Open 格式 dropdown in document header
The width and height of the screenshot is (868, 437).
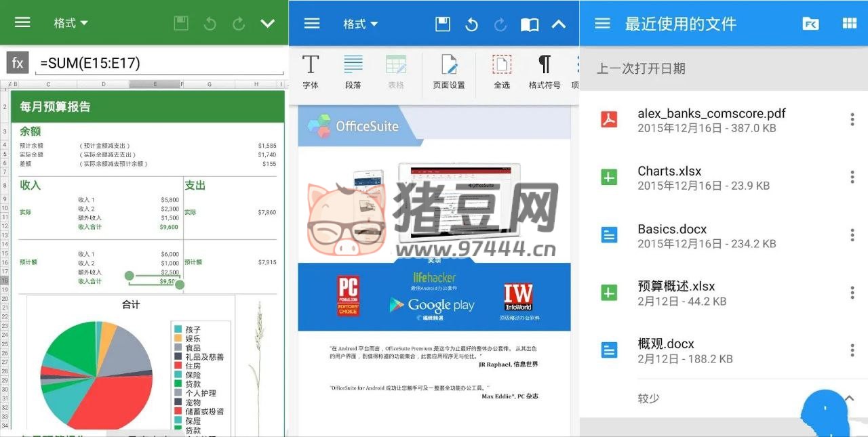[361, 24]
